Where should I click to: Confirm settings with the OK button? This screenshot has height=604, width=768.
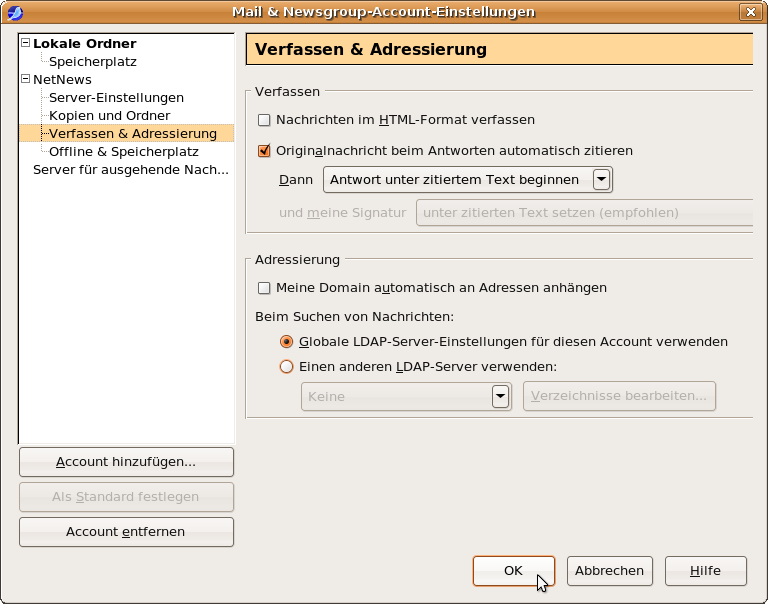514,571
